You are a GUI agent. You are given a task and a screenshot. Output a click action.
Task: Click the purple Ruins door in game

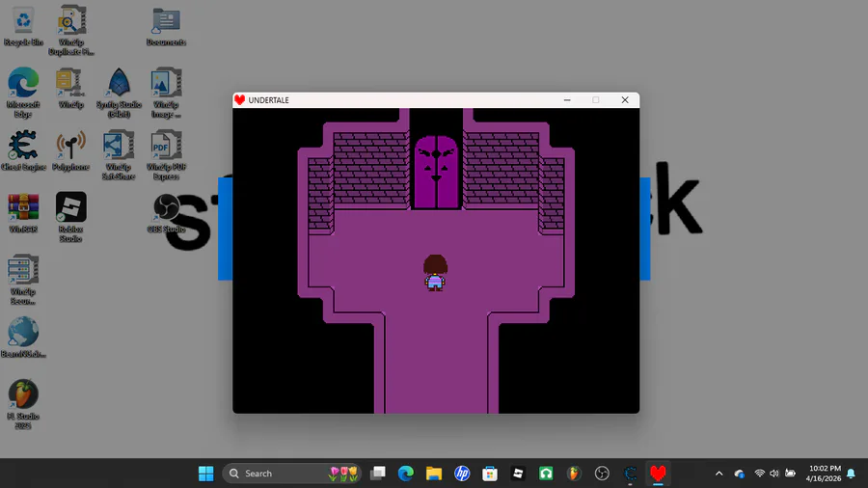(x=436, y=172)
